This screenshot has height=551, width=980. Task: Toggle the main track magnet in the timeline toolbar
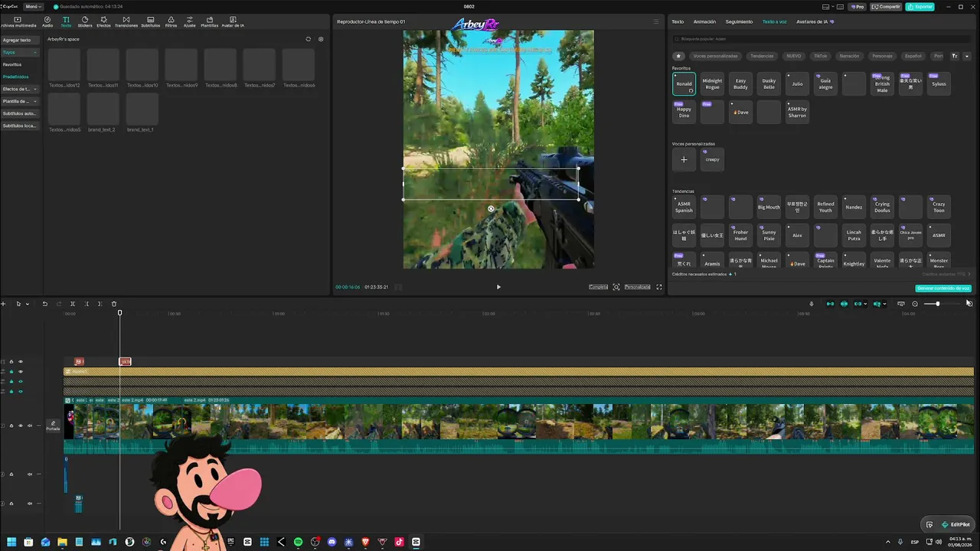tap(830, 304)
